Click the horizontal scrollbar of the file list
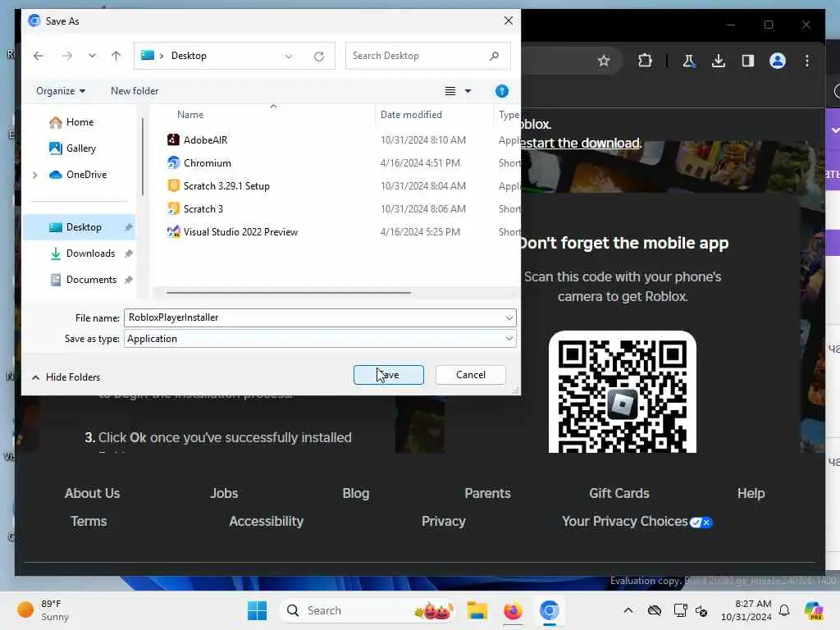The height and width of the screenshot is (630, 840). tap(288, 293)
